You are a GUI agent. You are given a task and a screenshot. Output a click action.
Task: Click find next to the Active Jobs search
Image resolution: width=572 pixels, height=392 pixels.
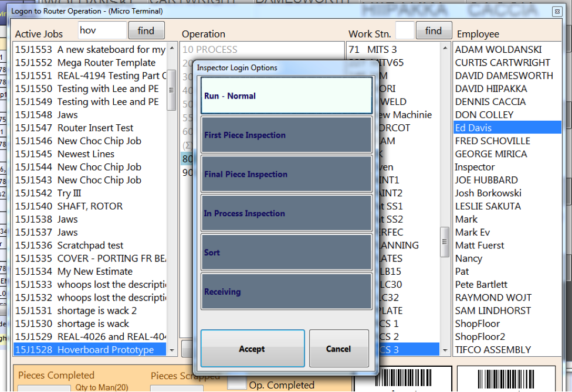[146, 30]
